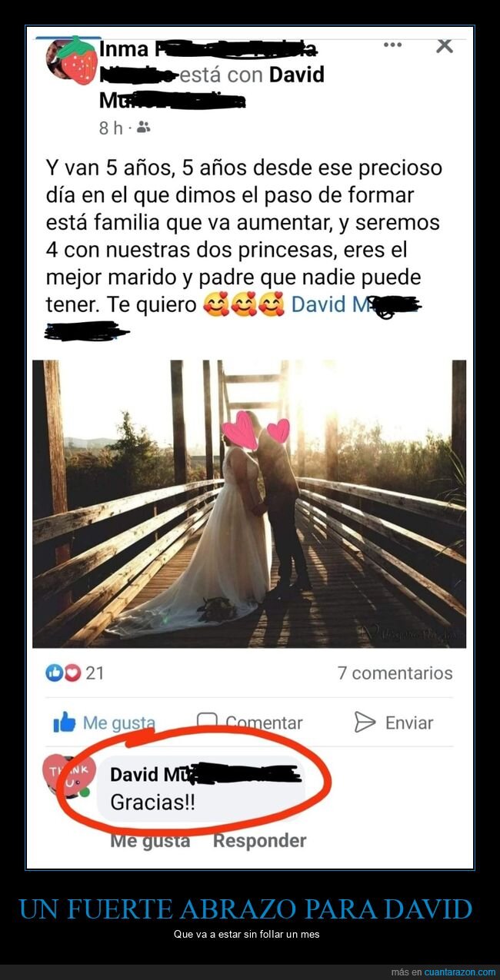500x980 pixels.
Task: Click the Enviar paper plane icon
Action: (365, 722)
